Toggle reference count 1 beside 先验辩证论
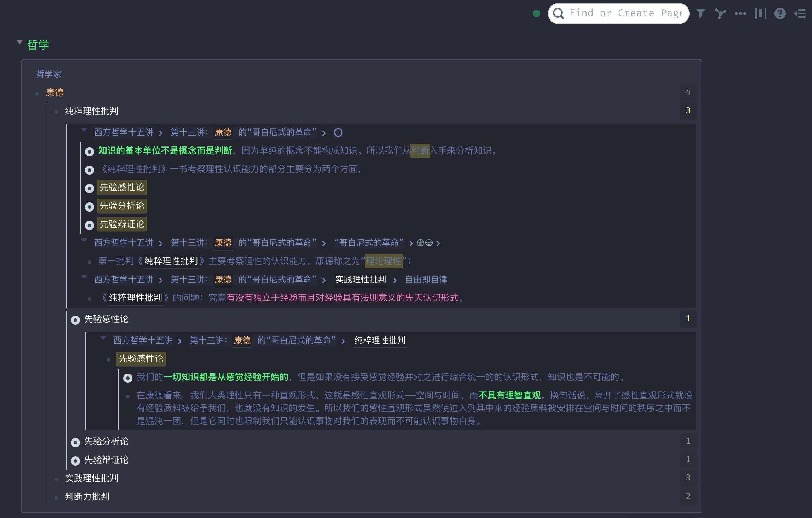The width and height of the screenshot is (812, 518). [x=688, y=460]
